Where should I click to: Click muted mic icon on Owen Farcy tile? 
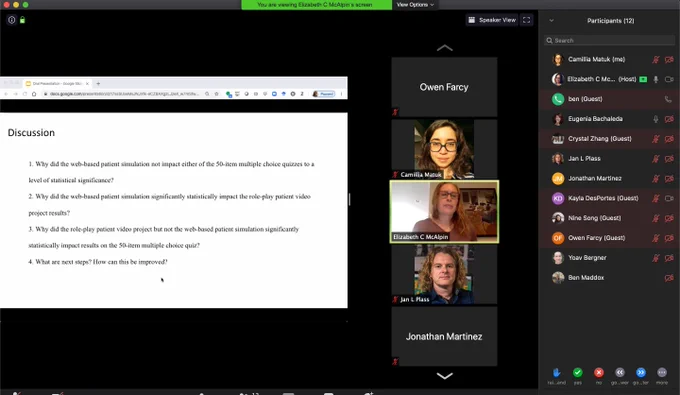pyautogui.click(x=395, y=112)
